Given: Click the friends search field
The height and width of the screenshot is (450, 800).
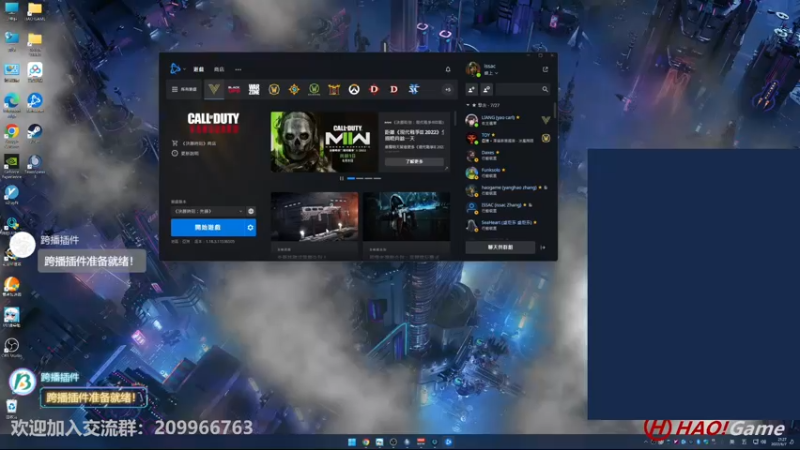Looking at the screenshot, I should click(522, 89).
